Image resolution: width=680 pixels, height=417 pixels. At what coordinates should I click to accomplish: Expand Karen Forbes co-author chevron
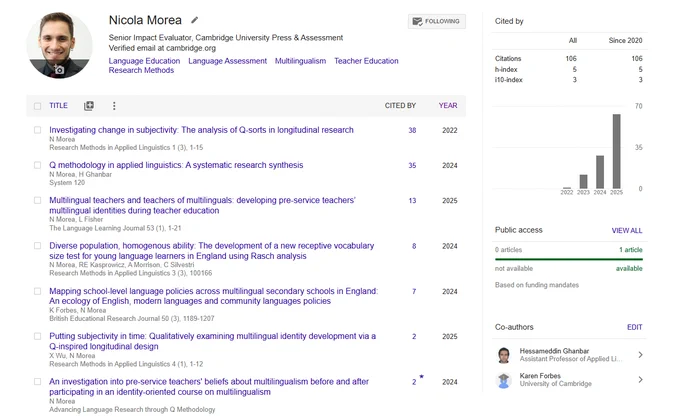pos(640,380)
